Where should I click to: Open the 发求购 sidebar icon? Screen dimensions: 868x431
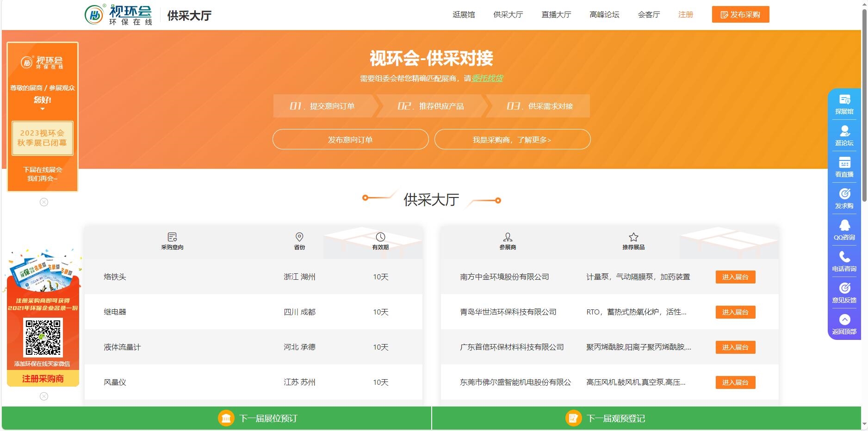pos(844,194)
